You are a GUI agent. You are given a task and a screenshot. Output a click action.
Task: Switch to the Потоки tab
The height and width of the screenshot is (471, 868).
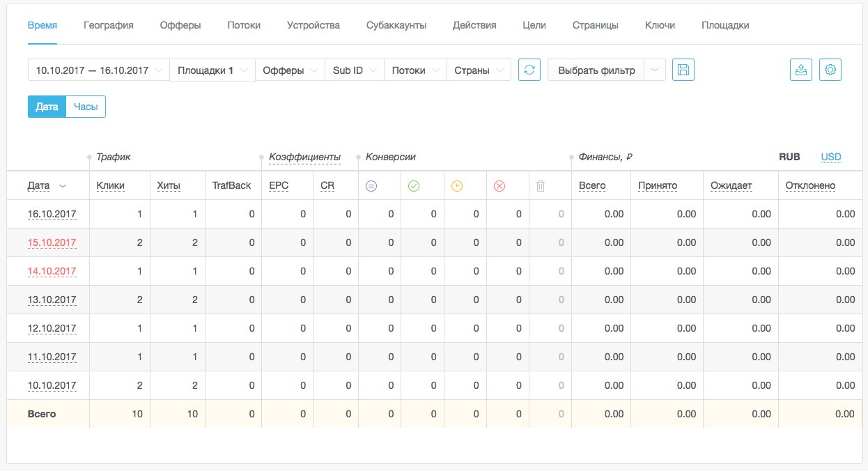pyautogui.click(x=244, y=25)
